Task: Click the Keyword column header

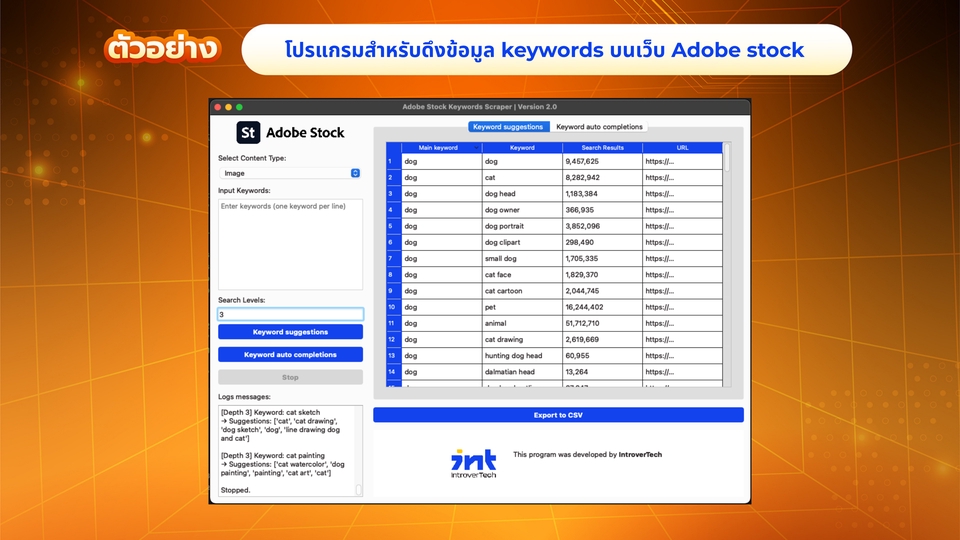Action: tap(522, 148)
